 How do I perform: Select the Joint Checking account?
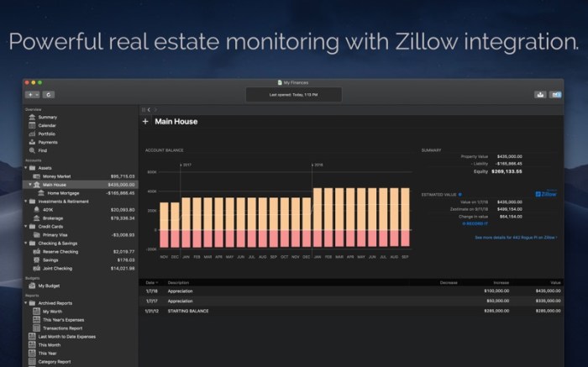[x=57, y=269]
